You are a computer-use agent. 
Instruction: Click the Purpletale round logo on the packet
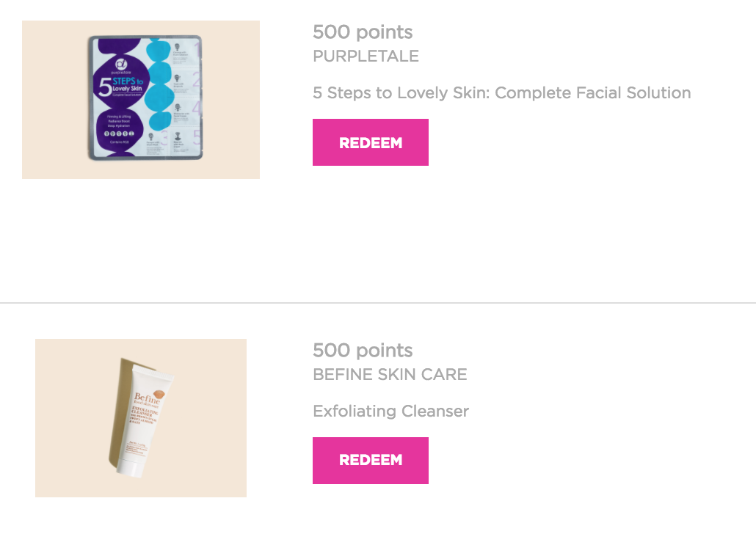pos(121,64)
